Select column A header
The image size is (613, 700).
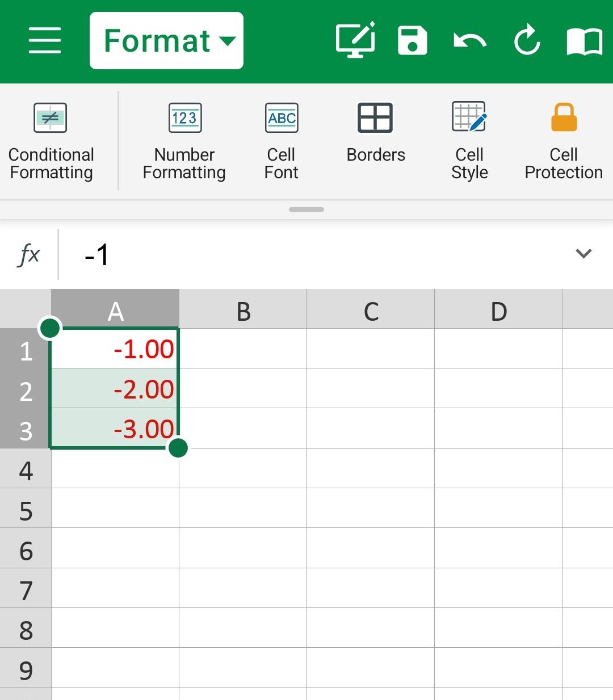click(x=115, y=309)
